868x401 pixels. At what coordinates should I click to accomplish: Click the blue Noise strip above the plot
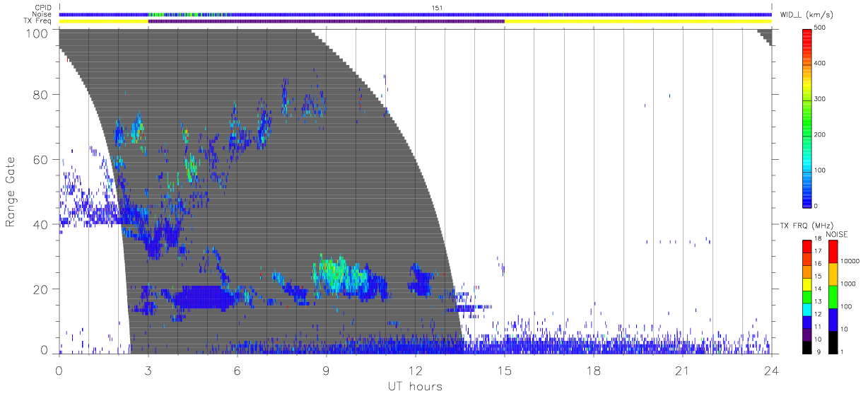(x=415, y=14)
